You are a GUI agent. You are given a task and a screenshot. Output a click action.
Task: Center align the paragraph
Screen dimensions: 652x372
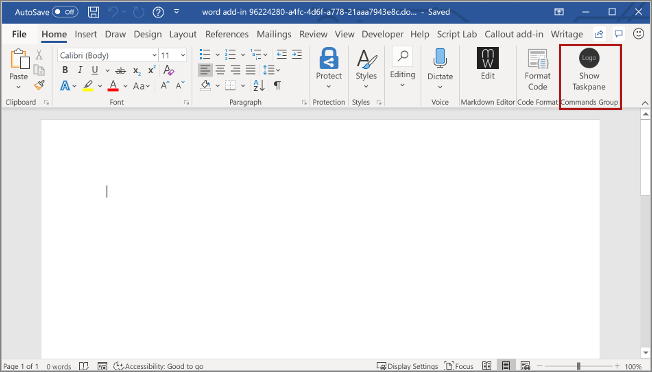220,70
